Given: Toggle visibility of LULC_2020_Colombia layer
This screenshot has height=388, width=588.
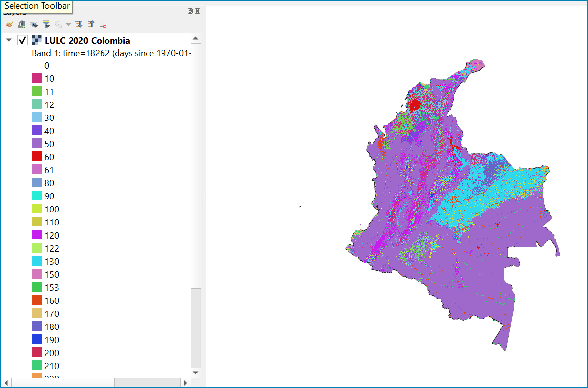Looking at the screenshot, I should (22, 40).
